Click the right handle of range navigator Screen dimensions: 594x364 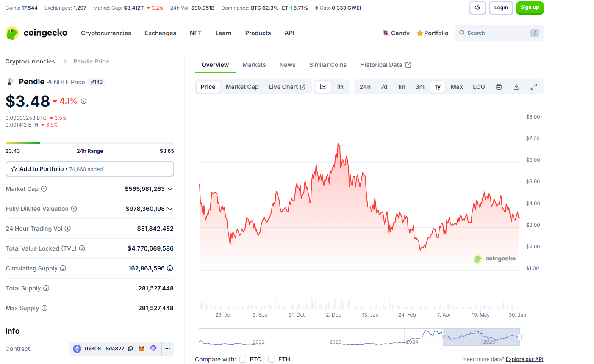[x=519, y=337]
